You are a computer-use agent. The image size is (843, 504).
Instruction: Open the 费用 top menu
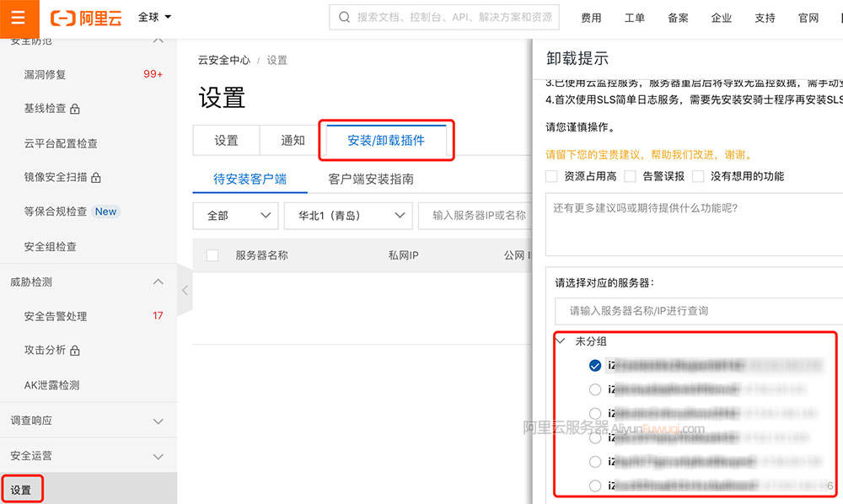point(591,18)
